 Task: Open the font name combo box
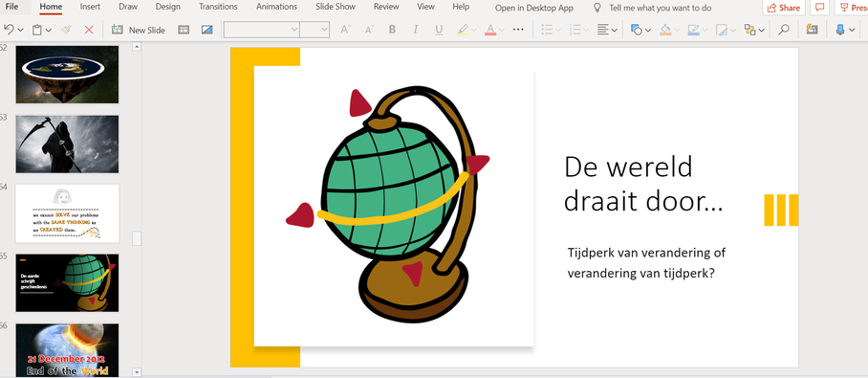click(261, 30)
